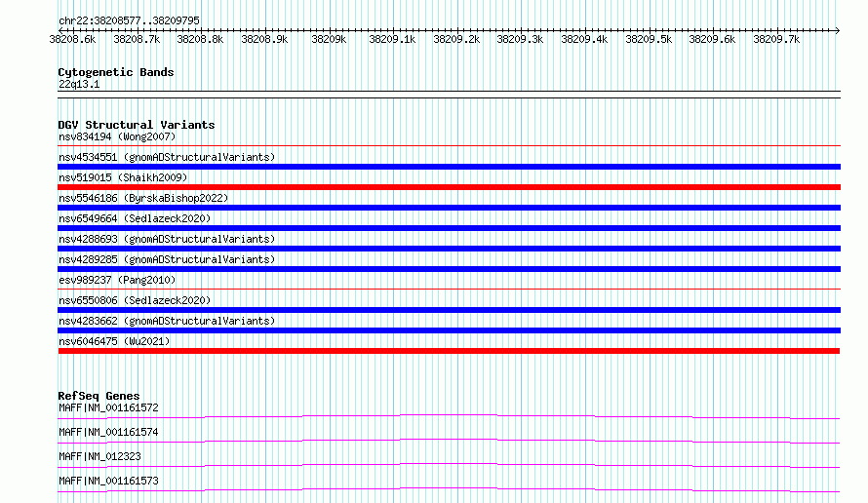This screenshot has width=868, height=503.
Task: Click the 38208.9k ruler tick label
Action: (x=264, y=39)
